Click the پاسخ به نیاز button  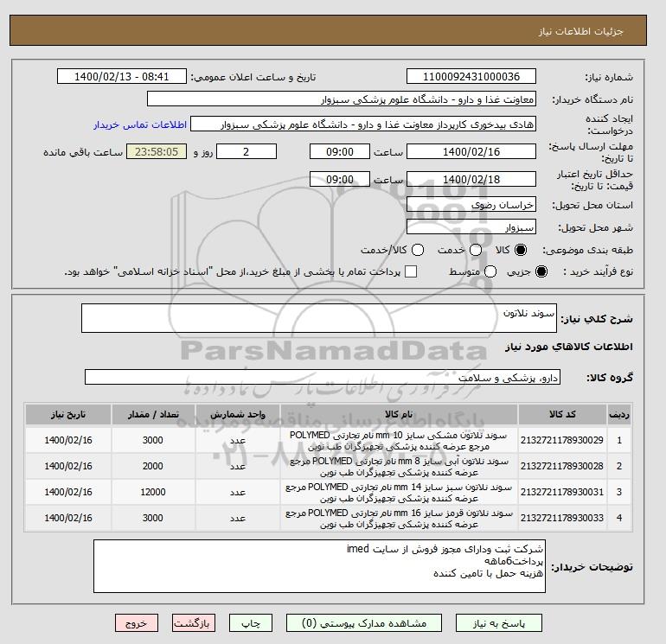point(499,623)
